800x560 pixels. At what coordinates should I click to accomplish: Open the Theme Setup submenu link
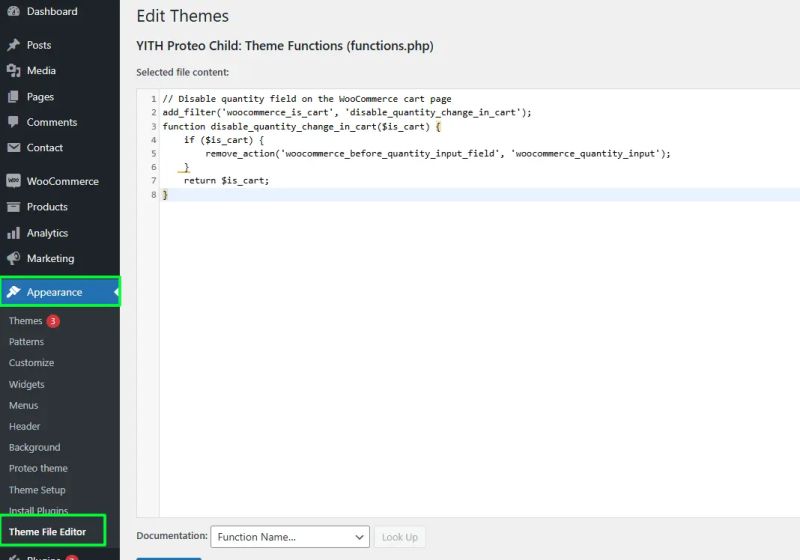[x=37, y=490]
